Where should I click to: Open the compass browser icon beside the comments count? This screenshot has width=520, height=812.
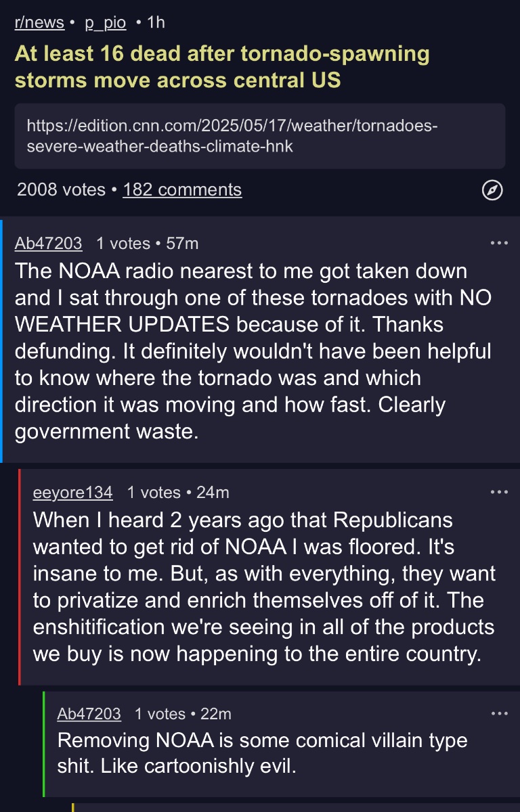(x=492, y=191)
